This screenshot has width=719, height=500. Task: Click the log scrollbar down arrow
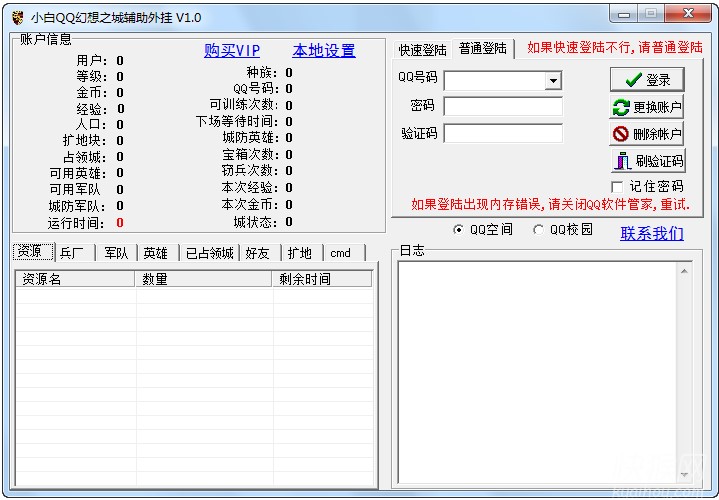click(x=684, y=475)
